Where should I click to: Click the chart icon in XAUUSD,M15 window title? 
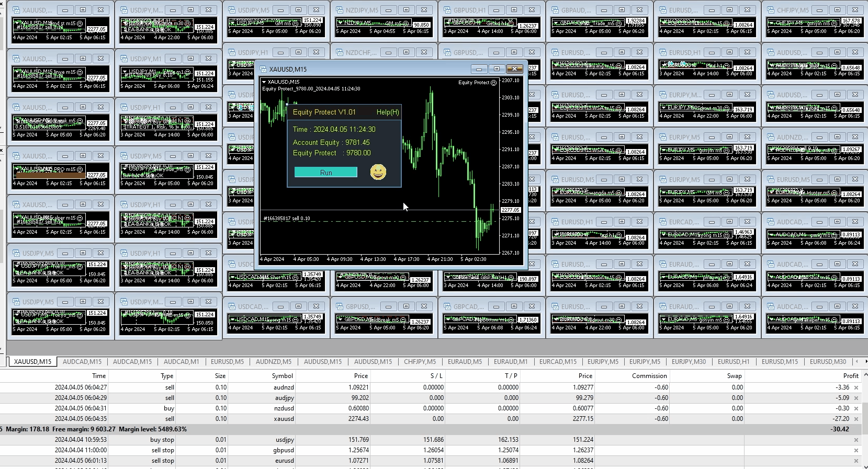[263, 69]
